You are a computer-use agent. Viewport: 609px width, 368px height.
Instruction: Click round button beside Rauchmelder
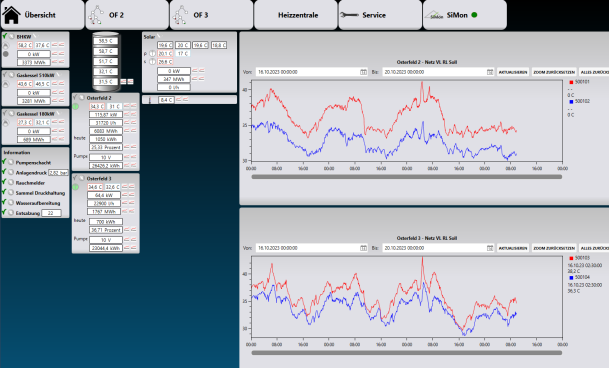[x=11, y=182]
